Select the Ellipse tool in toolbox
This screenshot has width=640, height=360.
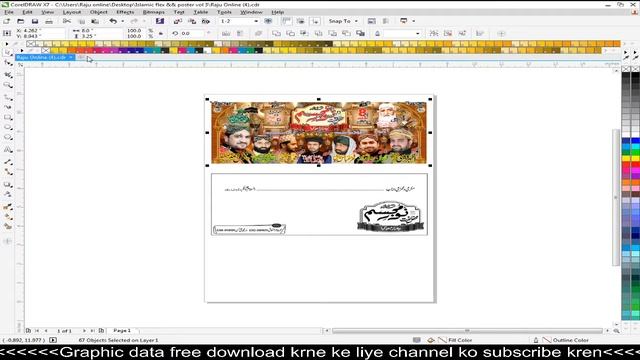[x=8, y=127]
